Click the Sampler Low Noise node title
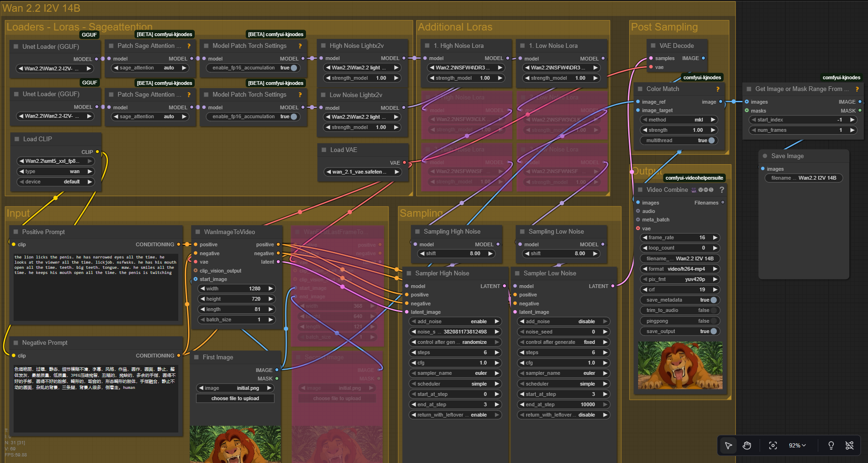The image size is (868, 463). [549, 273]
